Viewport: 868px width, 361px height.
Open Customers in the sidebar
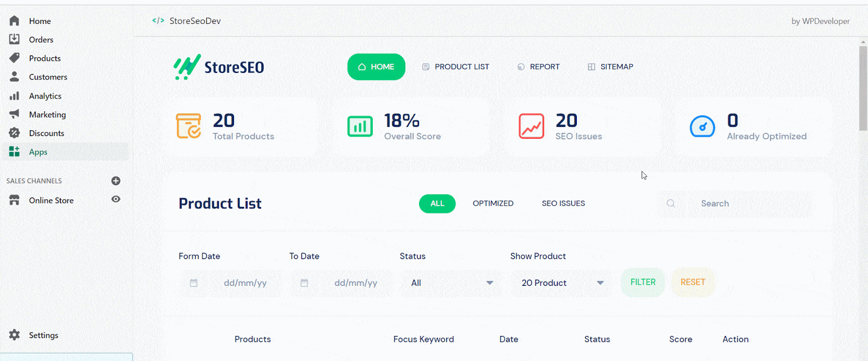[48, 77]
